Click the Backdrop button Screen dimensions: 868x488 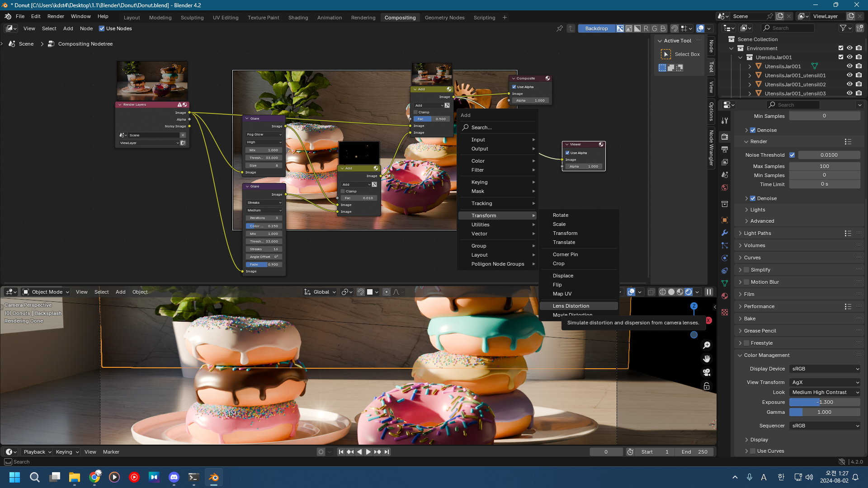(596, 28)
